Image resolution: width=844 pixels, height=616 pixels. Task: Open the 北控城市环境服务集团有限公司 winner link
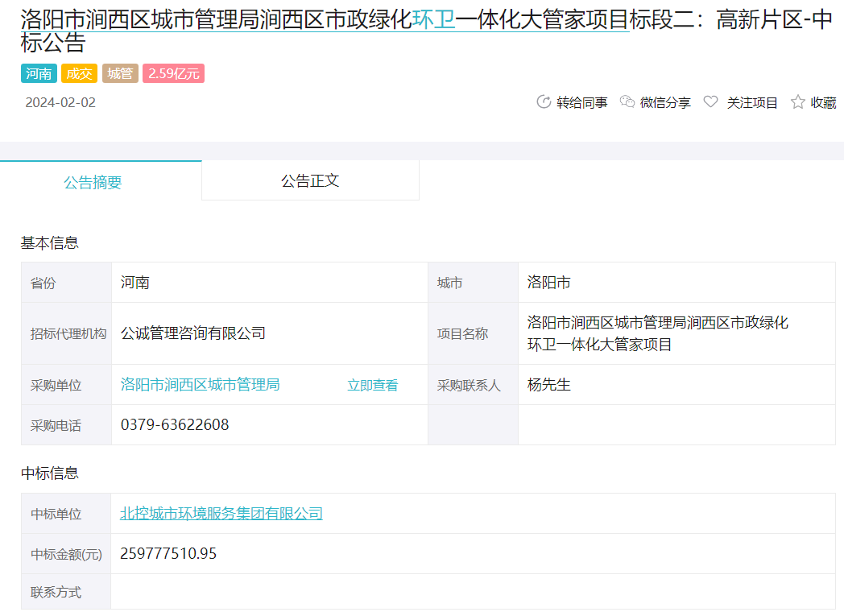coord(221,514)
